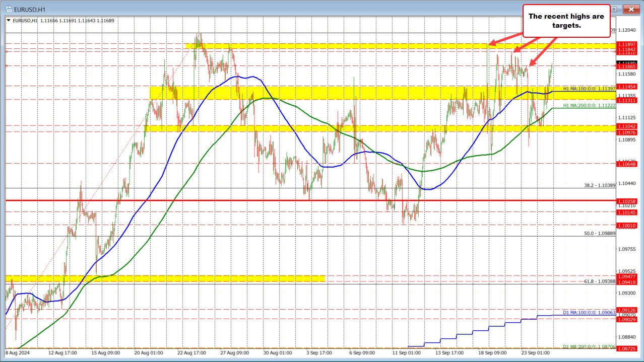Click the 8 Aug 2024 time axis label
Viewport: 644px width, 362px height.
(x=18, y=353)
